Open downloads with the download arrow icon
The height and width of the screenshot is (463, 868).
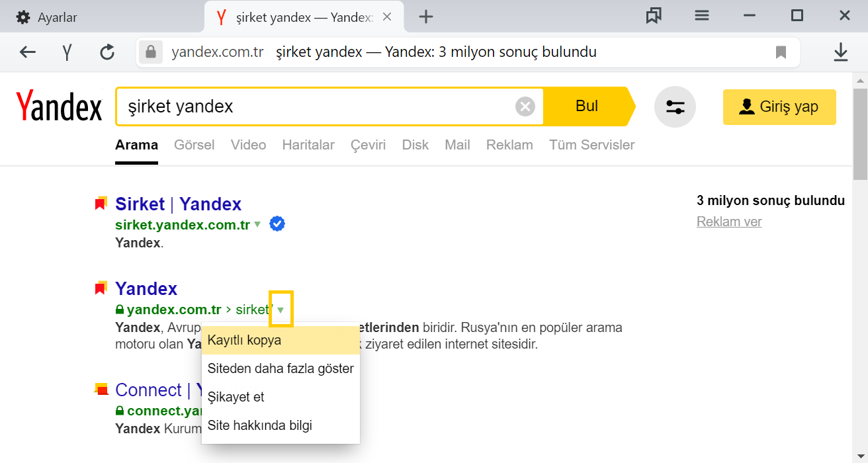[840, 52]
